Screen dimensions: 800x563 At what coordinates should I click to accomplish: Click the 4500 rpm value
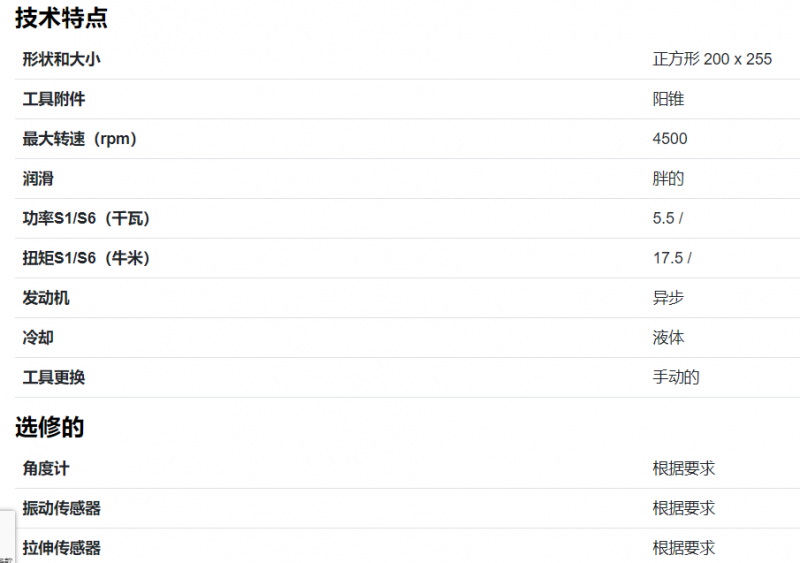670,139
